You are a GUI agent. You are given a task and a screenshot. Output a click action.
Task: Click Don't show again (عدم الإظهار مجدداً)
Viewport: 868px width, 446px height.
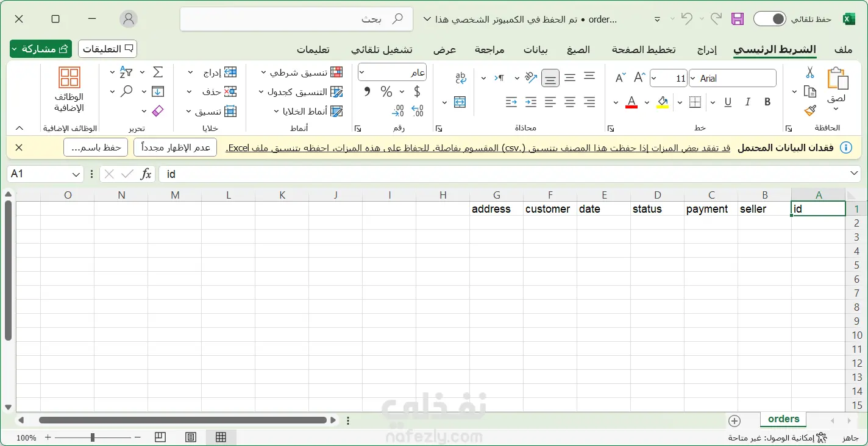click(x=176, y=147)
